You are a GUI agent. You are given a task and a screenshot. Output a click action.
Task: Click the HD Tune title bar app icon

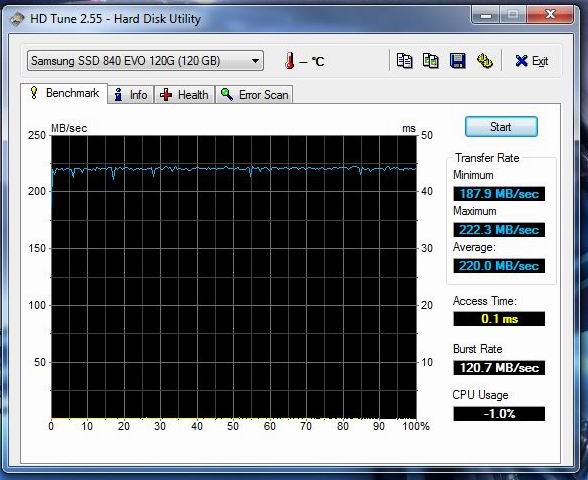click(16, 18)
